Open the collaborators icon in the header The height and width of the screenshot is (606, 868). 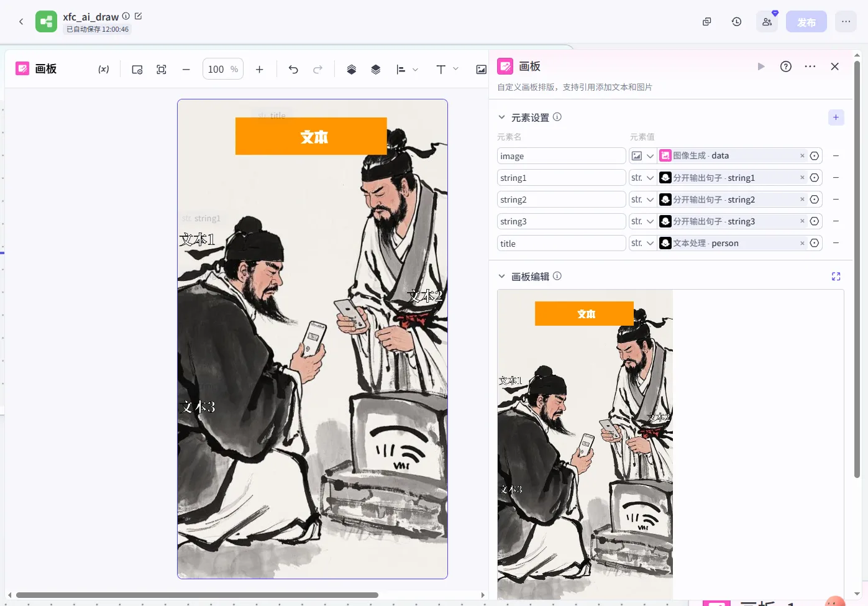[x=767, y=22]
